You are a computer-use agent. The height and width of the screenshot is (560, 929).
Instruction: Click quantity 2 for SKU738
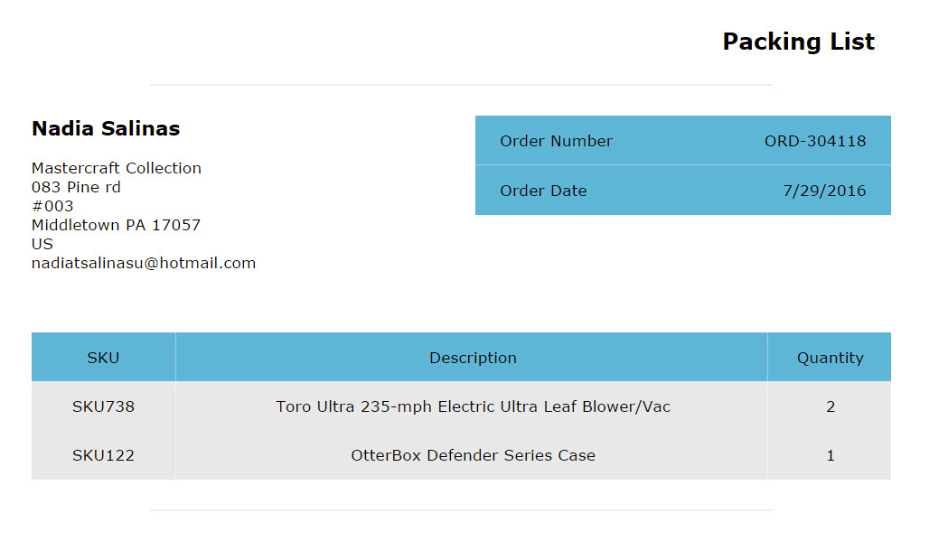pyautogui.click(x=830, y=406)
